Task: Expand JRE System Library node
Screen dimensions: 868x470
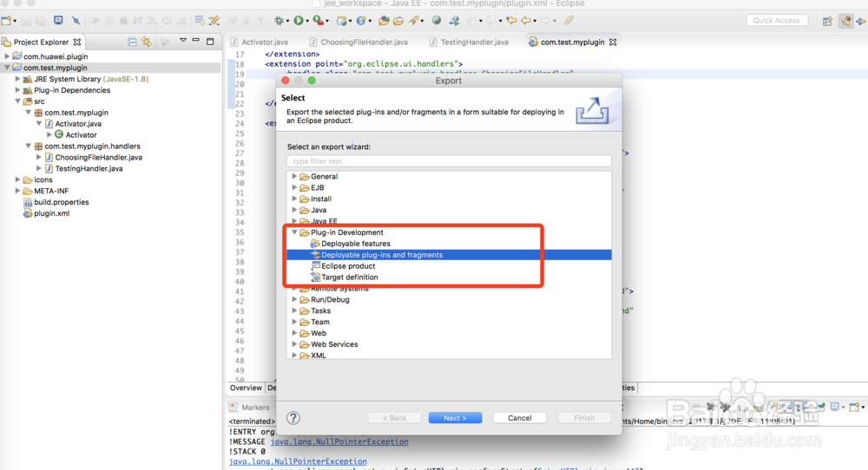Action: click(17, 79)
